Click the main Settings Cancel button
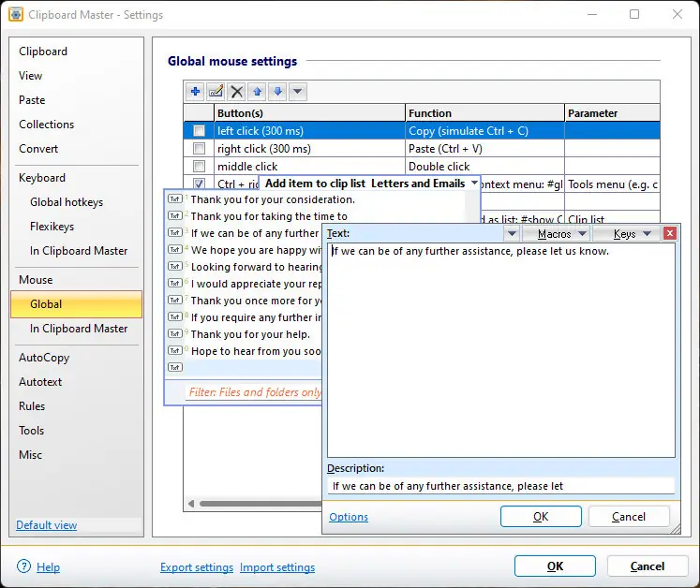Image resolution: width=700 pixels, height=588 pixels. coord(648,566)
